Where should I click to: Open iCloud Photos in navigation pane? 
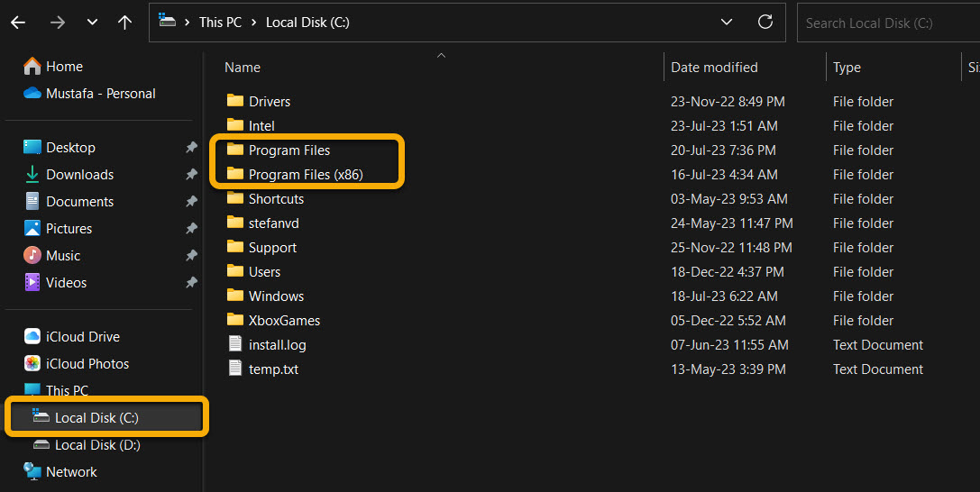coord(77,363)
